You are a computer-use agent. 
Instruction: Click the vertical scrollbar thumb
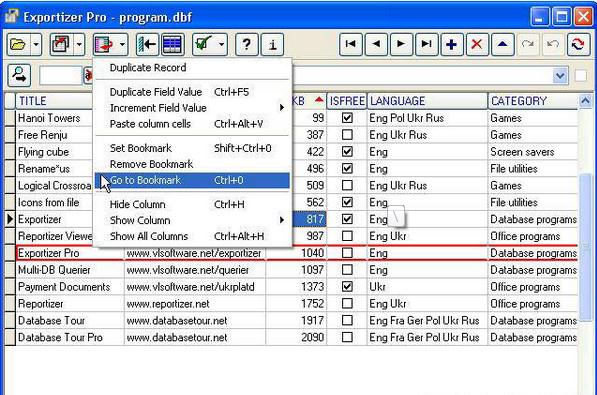tap(585, 248)
